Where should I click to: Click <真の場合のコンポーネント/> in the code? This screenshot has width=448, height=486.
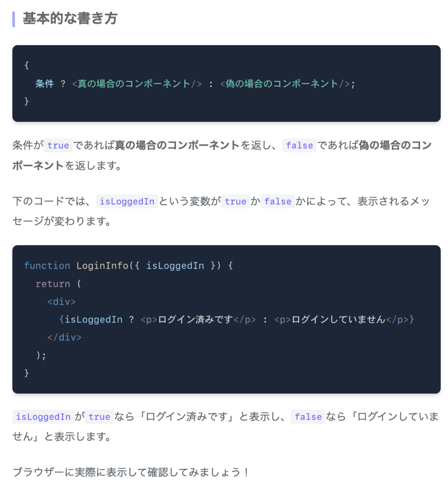point(137,84)
